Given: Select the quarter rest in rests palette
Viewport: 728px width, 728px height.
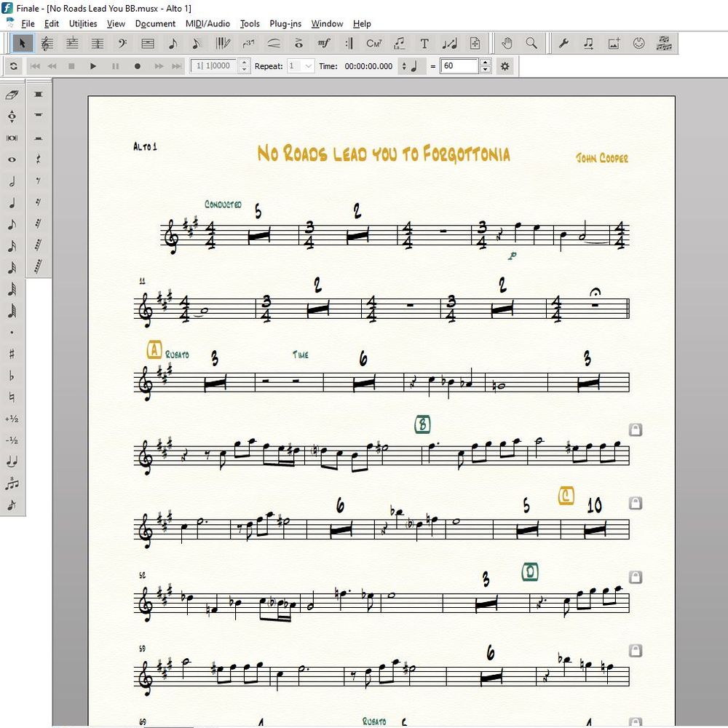Looking at the screenshot, I should pos(39,159).
